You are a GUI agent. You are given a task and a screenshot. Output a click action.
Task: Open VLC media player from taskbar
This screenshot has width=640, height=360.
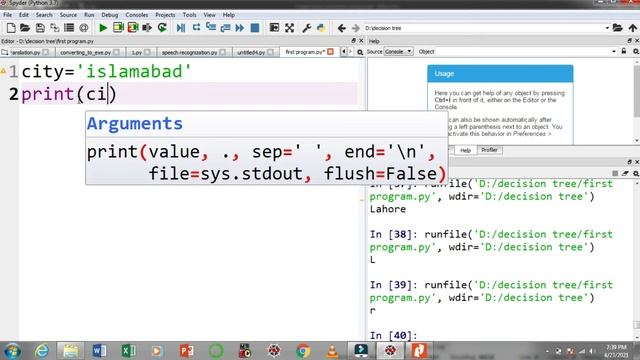click(x=332, y=351)
